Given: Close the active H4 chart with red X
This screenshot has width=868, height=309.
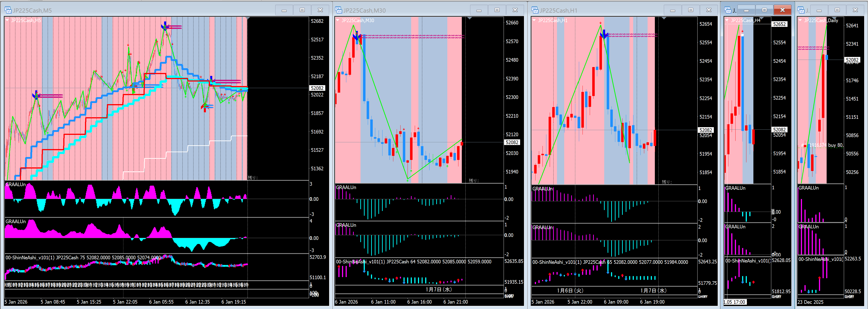Looking at the screenshot, I should coord(782,10).
